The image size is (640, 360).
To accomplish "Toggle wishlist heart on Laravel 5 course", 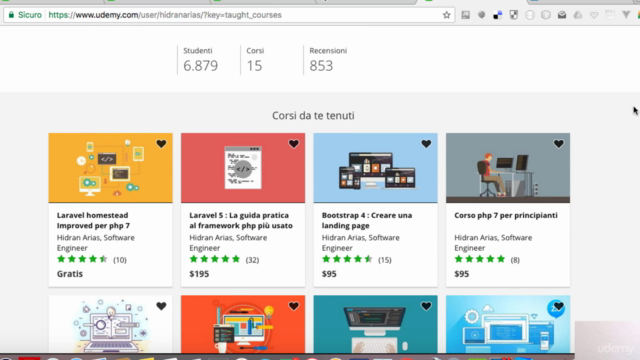I will tap(293, 144).
